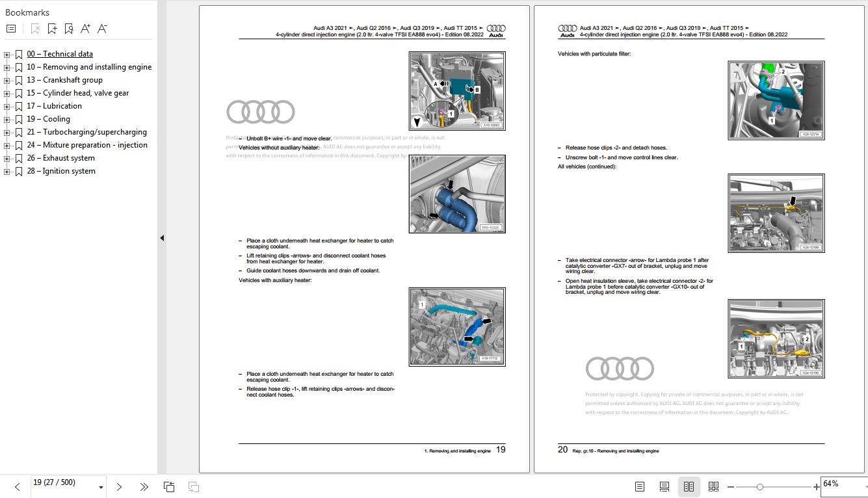The height and width of the screenshot is (498, 868).
Task: Click text 'Vehicles with particulate filter:'
Action: coord(594,54)
